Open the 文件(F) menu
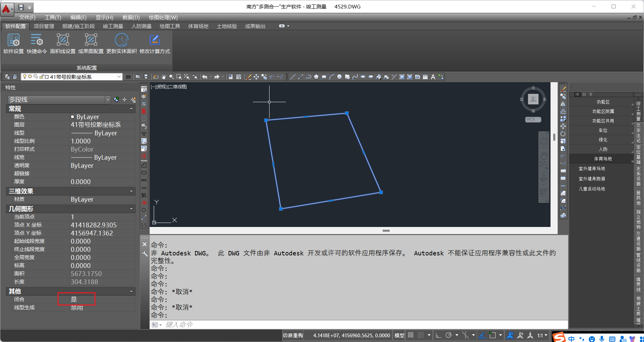 (27, 17)
